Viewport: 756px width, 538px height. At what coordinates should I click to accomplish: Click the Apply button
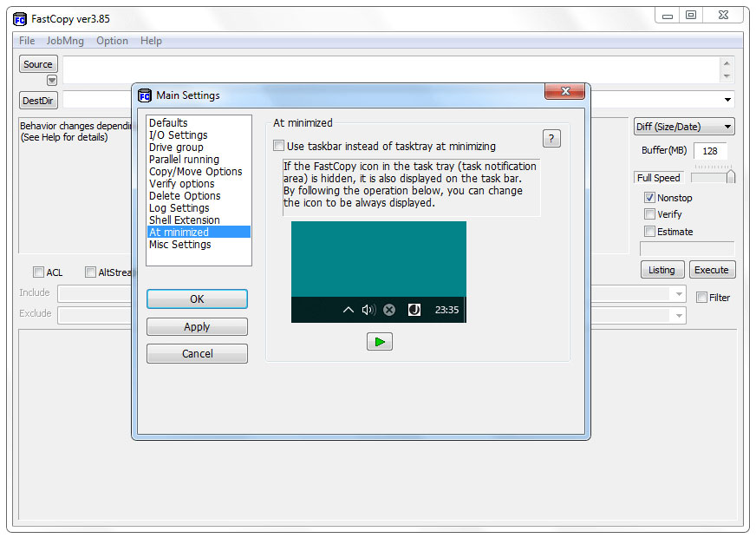(197, 326)
